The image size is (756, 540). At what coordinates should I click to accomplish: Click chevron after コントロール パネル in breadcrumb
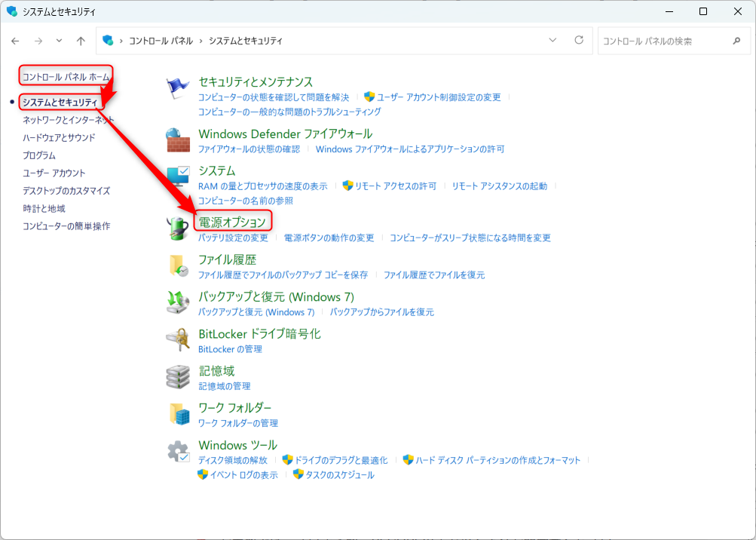coord(201,41)
